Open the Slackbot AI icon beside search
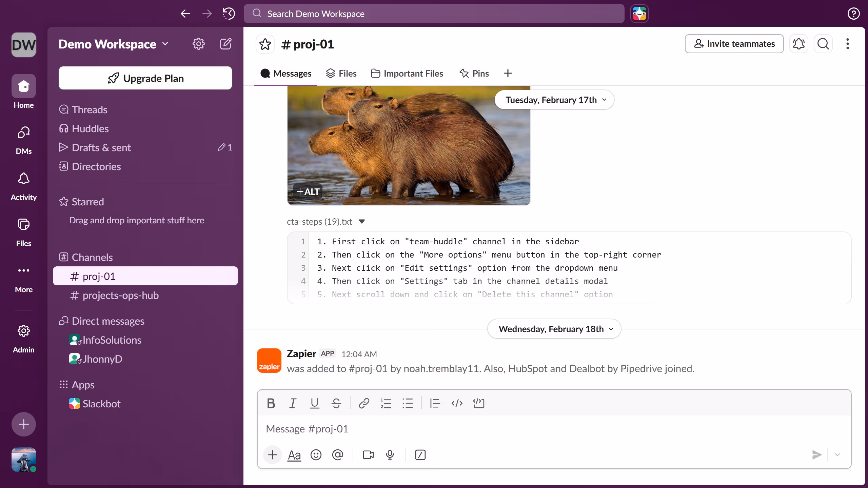 [639, 14]
